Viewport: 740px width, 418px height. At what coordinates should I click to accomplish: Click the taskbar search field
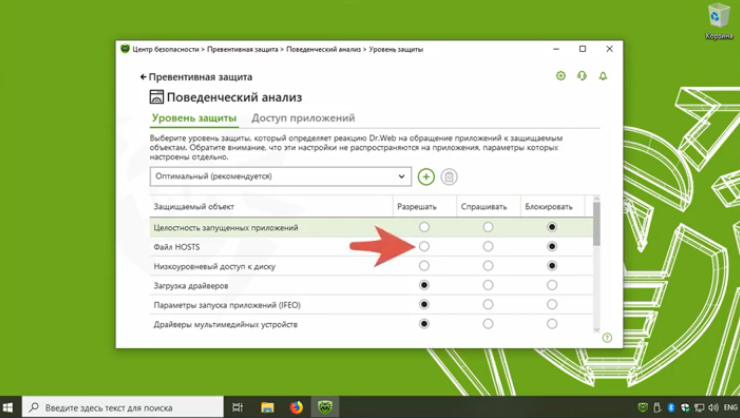(x=123, y=407)
